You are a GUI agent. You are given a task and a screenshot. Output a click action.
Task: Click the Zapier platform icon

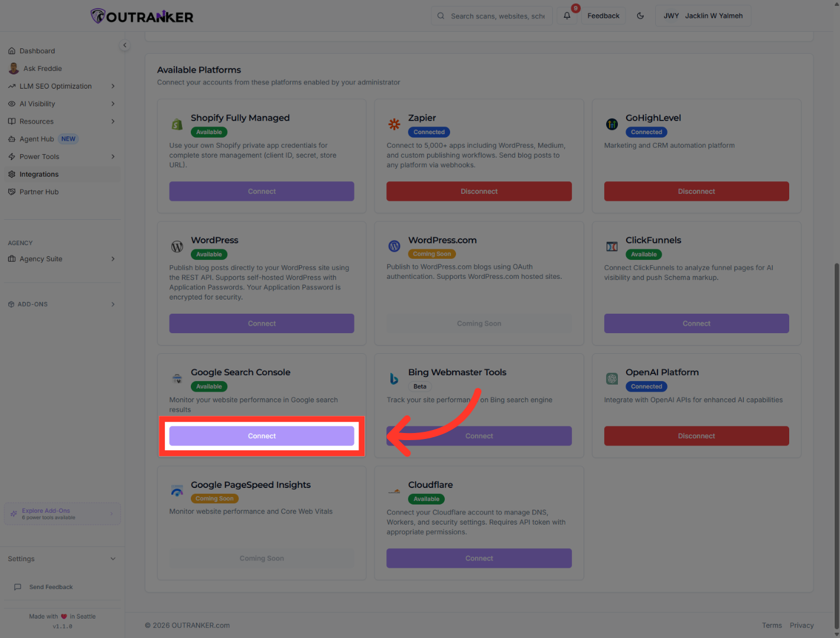tap(394, 124)
